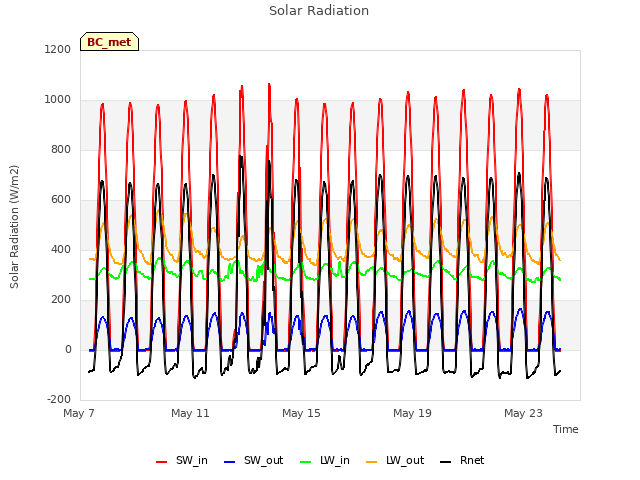640x480 pixels.
Task: Click the May 11 x-axis tick label
Action: (190, 413)
